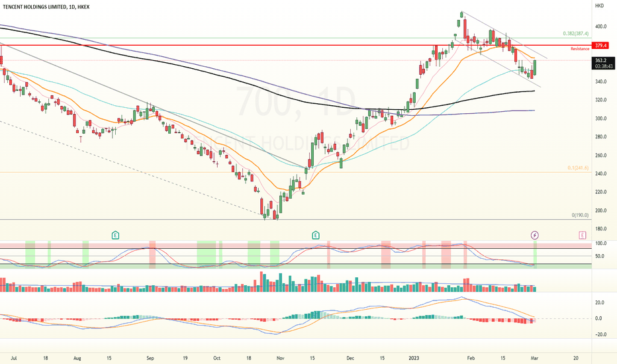Click the 200.0 price axis label
This screenshot has width=617, height=364.
600,210
